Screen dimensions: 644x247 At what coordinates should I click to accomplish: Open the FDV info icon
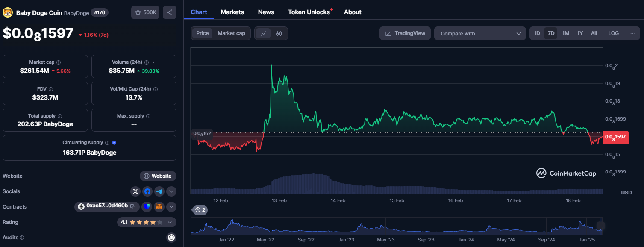pyautogui.click(x=51, y=89)
